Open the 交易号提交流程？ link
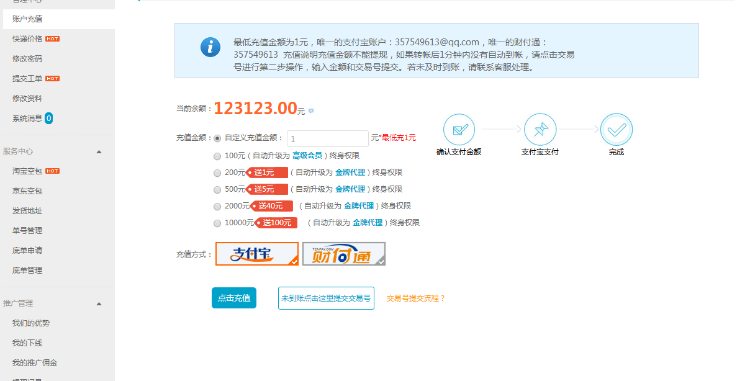Screen dimensions: 750x381 click(x=416, y=298)
